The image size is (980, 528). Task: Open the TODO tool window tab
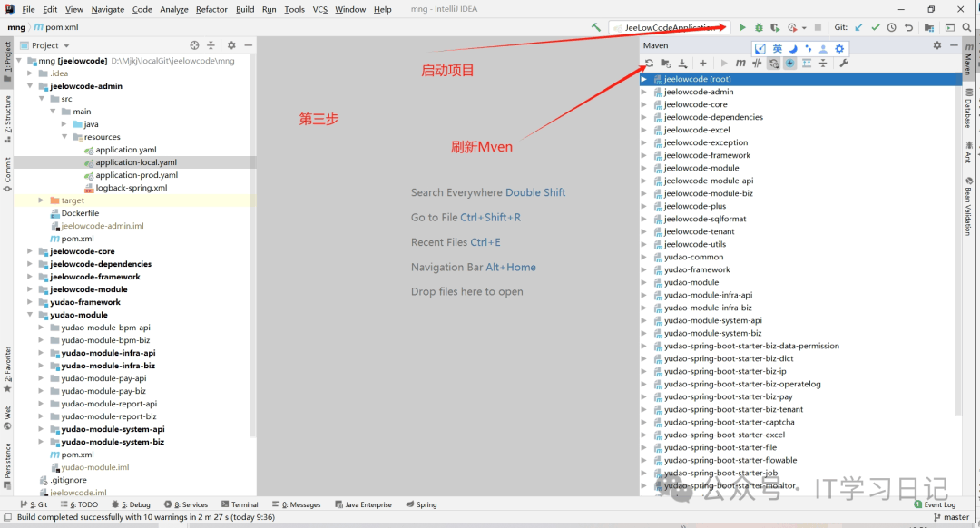pyautogui.click(x=79, y=504)
